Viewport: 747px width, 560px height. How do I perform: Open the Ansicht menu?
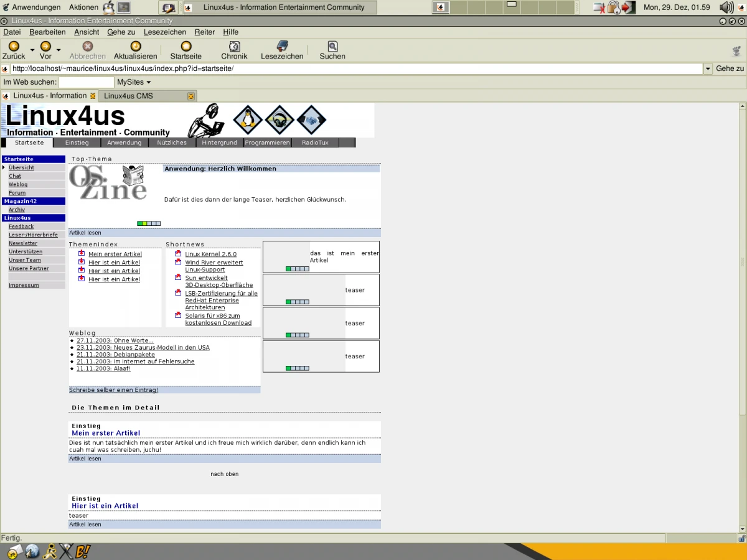[87, 32]
